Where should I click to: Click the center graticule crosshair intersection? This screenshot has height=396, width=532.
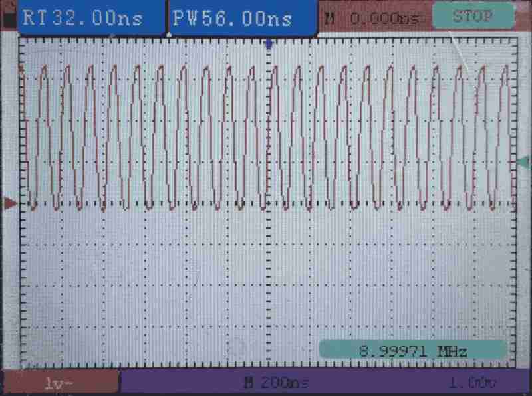coord(269,203)
